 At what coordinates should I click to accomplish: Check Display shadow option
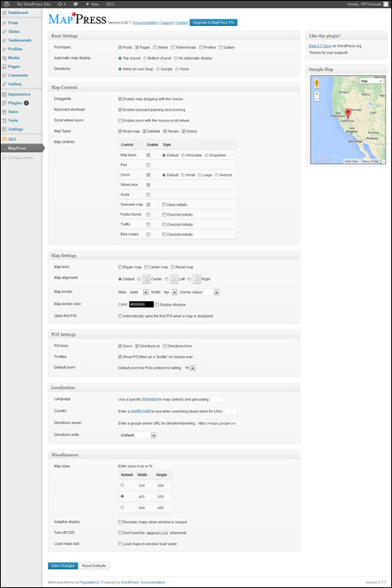(x=157, y=304)
